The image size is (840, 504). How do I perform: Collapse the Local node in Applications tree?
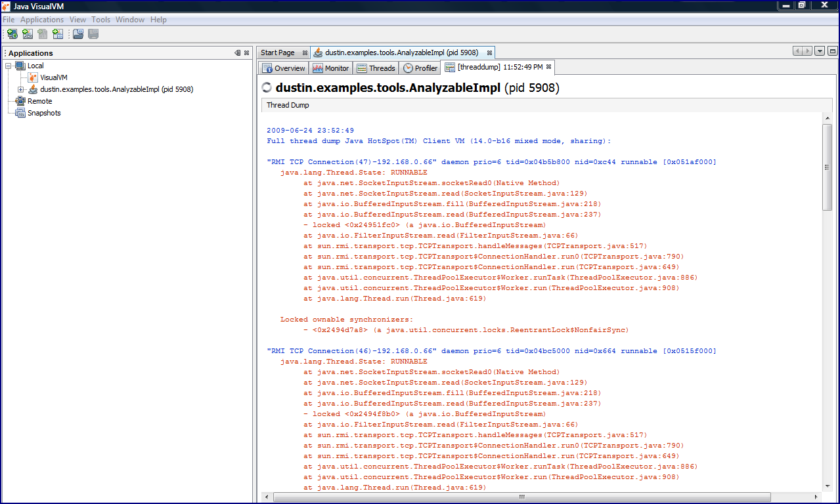coord(9,66)
